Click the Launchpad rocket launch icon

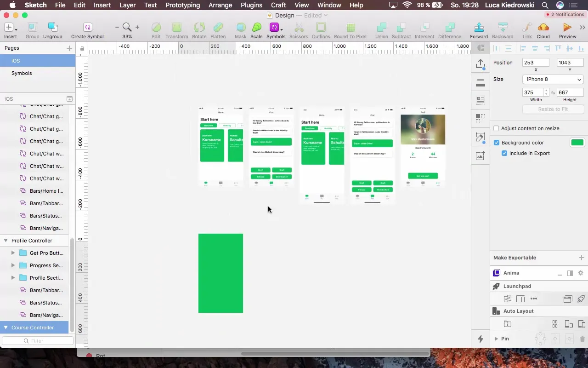581,299
